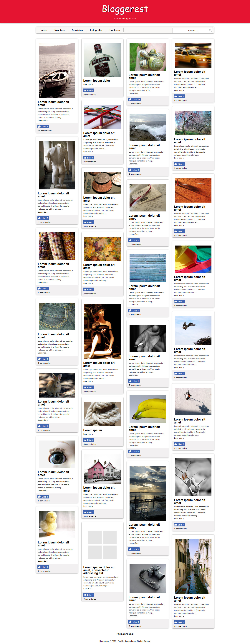
Task: Open the snails photo thumbnail
Action: [148, 57]
